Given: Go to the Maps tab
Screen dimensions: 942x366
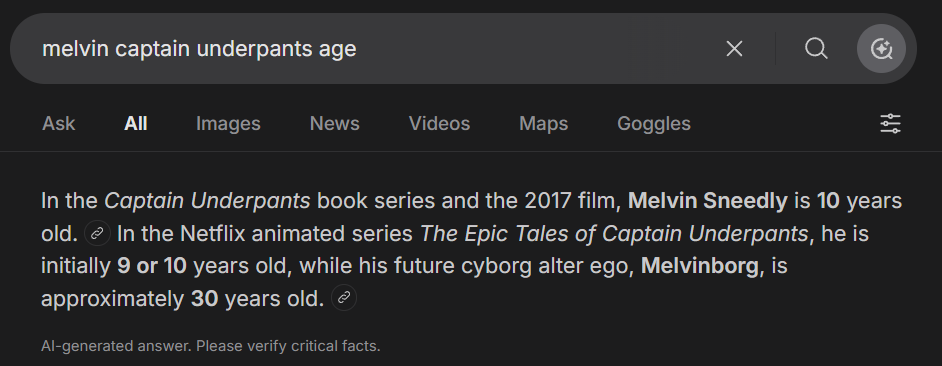Looking at the screenshot, I should (544, 124).
